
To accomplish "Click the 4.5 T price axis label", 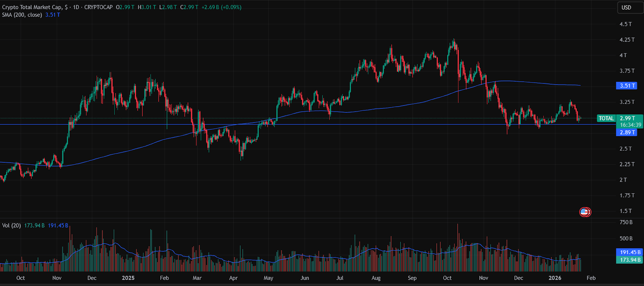I will (625, 24).
